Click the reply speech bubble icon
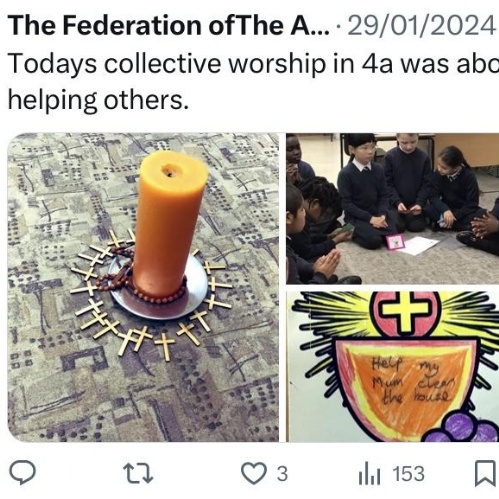499x499 pixels. coord(22,473)
